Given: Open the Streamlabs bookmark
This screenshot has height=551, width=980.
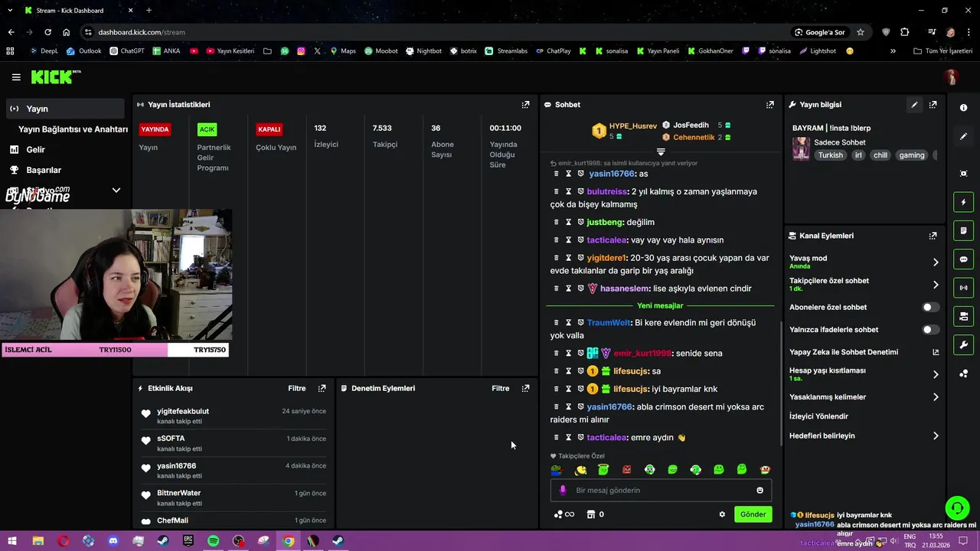Looking at the screenshot, I should click(507, 51).
